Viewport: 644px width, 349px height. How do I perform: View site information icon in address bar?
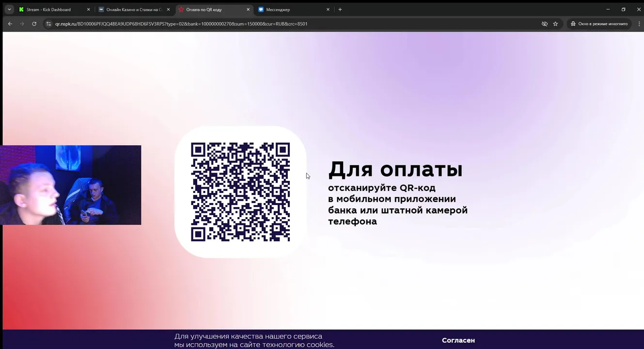pyautogui.click(x=48, y=24)
